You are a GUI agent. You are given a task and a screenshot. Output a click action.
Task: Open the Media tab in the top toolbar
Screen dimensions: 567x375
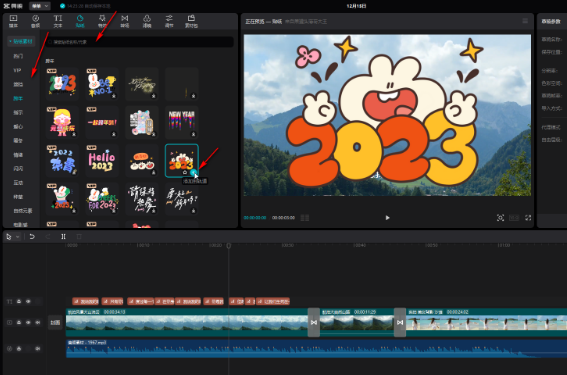(13, 21)
